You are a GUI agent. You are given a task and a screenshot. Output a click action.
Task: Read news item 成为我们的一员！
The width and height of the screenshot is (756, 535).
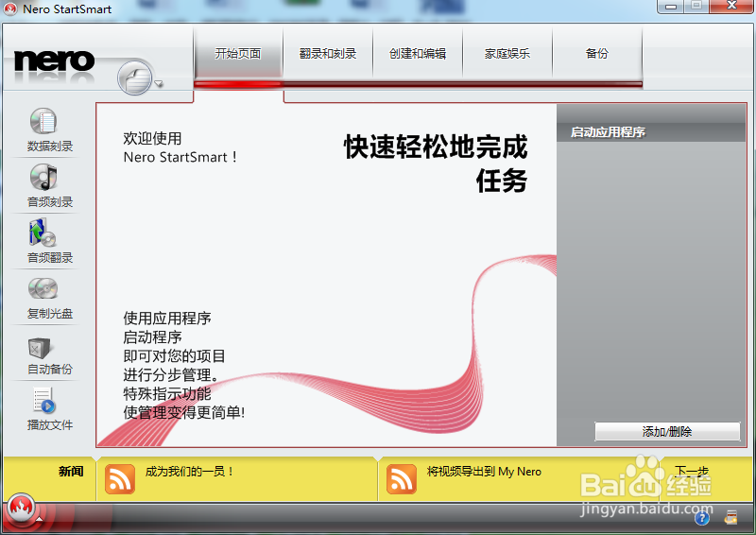coord(190,472)
